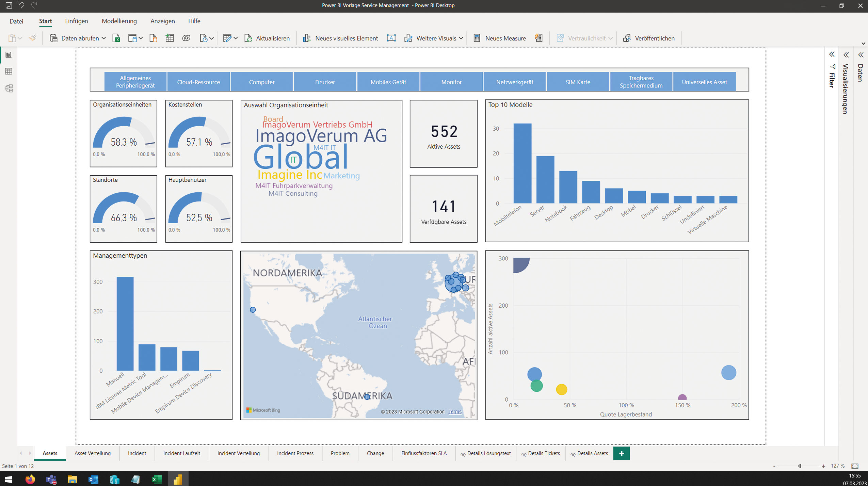868x486 pixels.
Task: Click the quick measure calculator icon
Action: [539, 38]
